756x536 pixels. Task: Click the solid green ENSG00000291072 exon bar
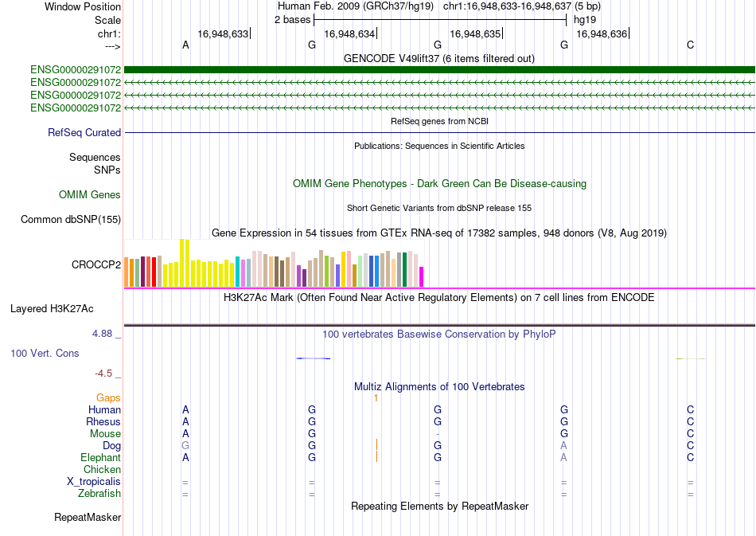(439, 69)
